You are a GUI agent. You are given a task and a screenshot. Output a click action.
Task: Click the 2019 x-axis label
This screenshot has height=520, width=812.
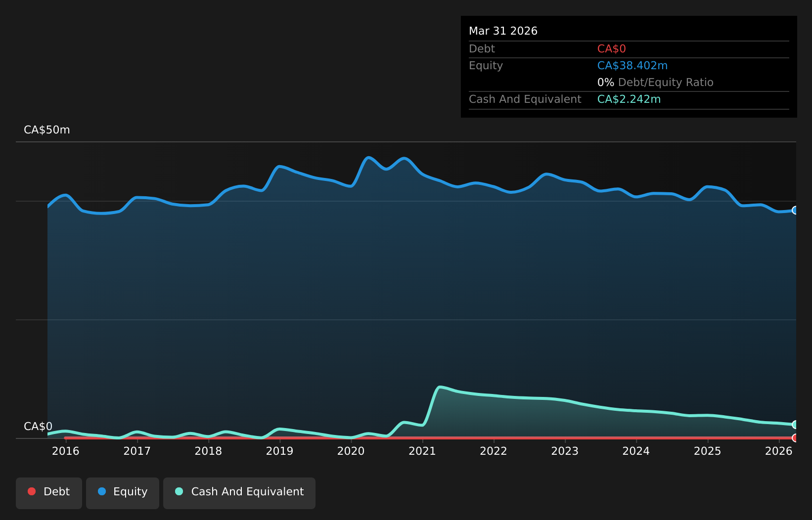tap(280, 451)
